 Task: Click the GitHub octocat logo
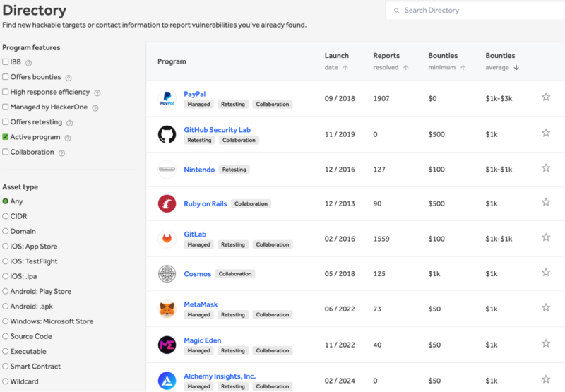167,134
